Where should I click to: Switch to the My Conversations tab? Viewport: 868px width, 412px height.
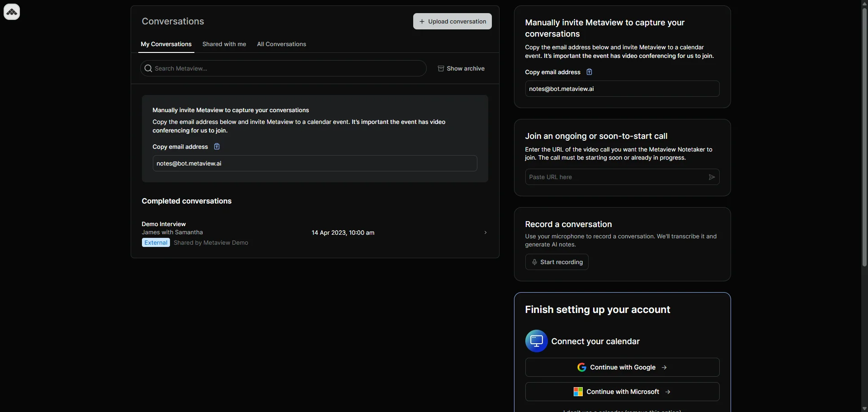point(166,44)
